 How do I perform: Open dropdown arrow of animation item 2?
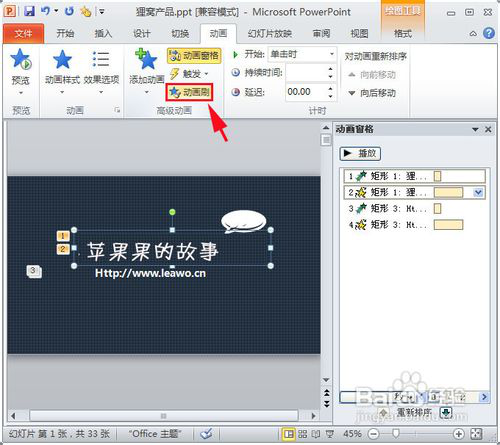tap(478, 192)
